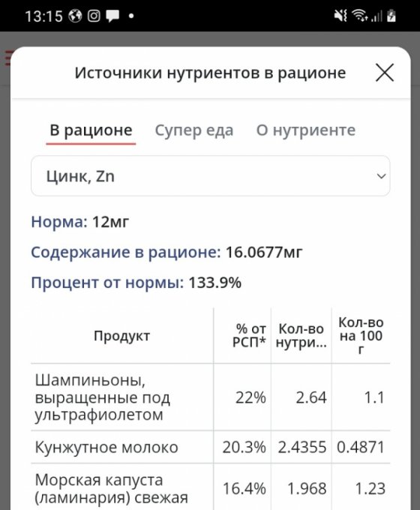Select the Шампиньоны product row
The height and width of the screenshot is (510, 420).
211,397
